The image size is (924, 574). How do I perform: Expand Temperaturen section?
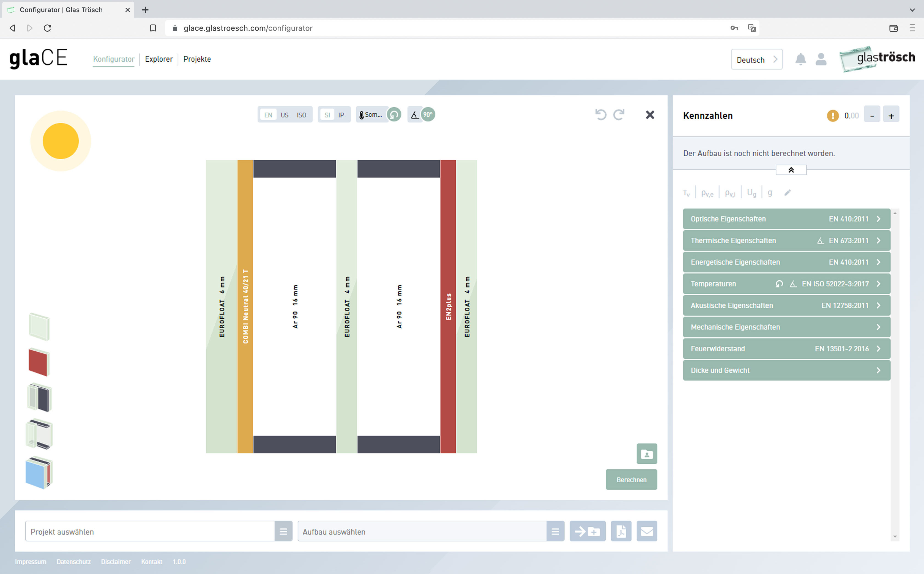[787, 284]
